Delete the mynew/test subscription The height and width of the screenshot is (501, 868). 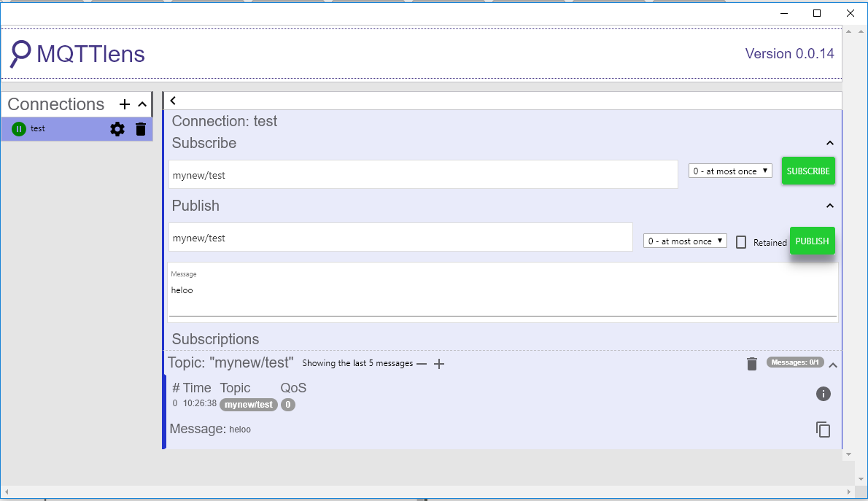752,364
